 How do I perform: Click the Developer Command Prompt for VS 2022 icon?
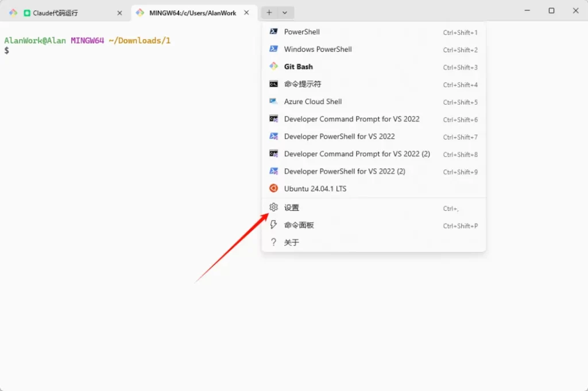(x=274, y=119)
